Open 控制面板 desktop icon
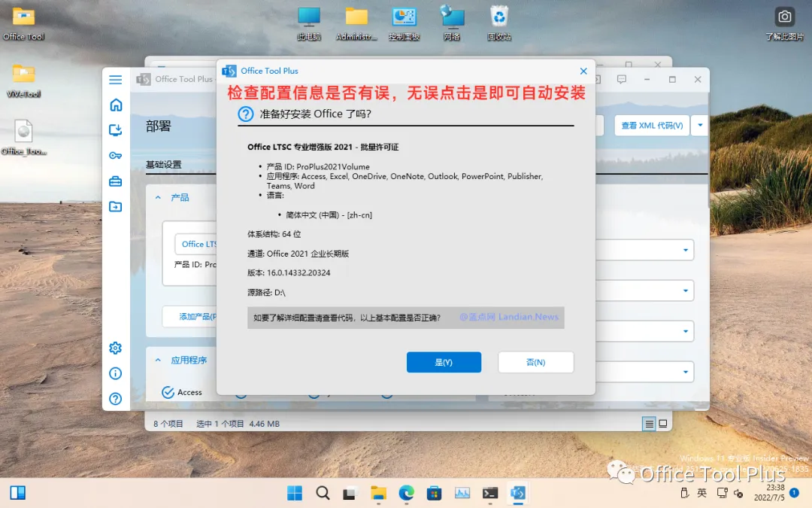Viewport: 812px width, 508px height. [x=404, y=24]
